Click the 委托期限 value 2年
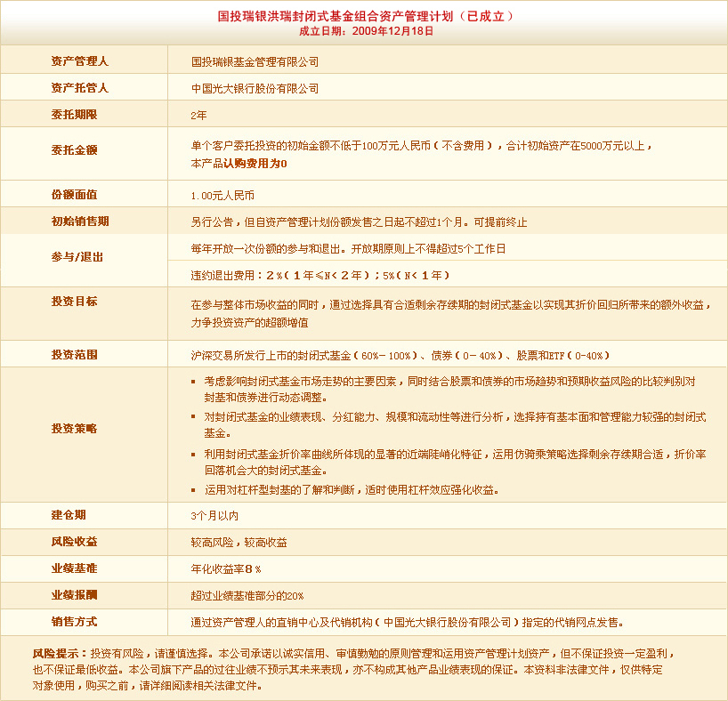728x701 pixels. coord(198,116)
